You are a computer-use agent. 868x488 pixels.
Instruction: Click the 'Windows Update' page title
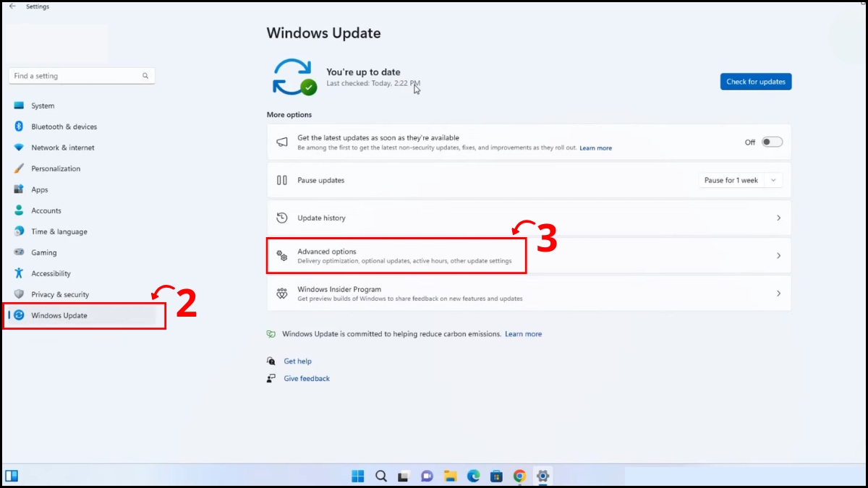(323, 33)
